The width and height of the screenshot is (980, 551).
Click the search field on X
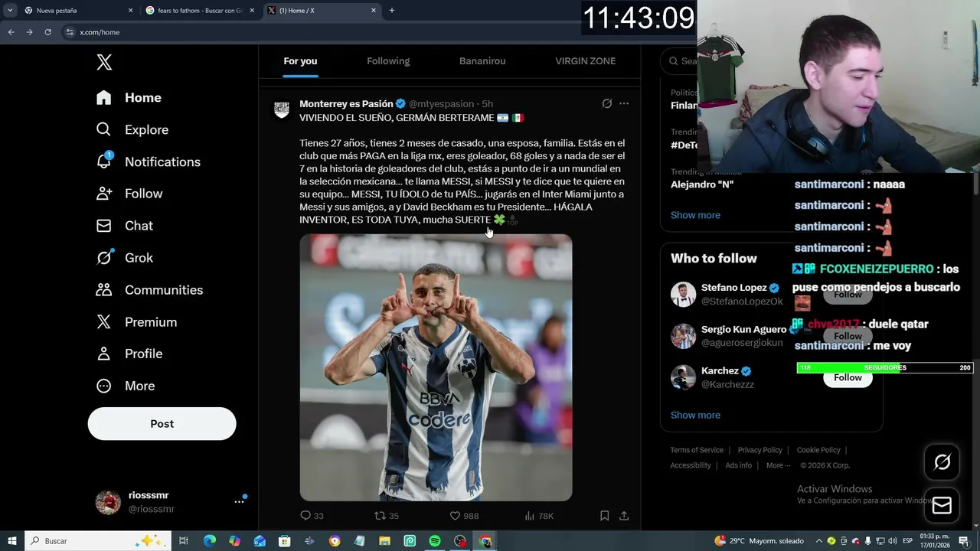click(680, 61)
